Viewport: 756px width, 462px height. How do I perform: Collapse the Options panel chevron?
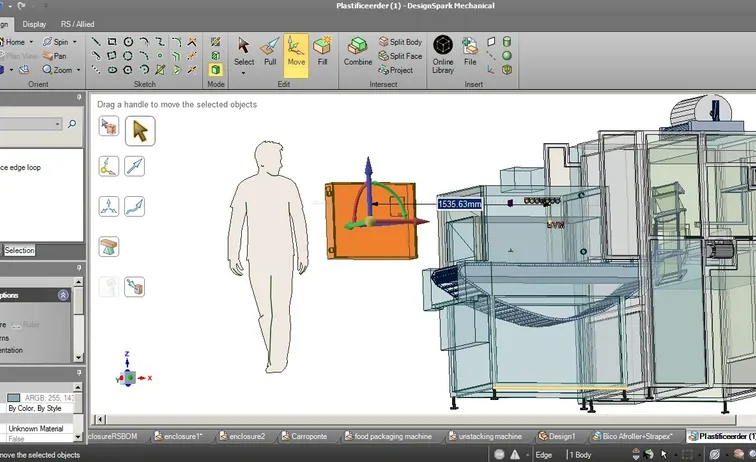pyautogui.click(x=63, y=295)
